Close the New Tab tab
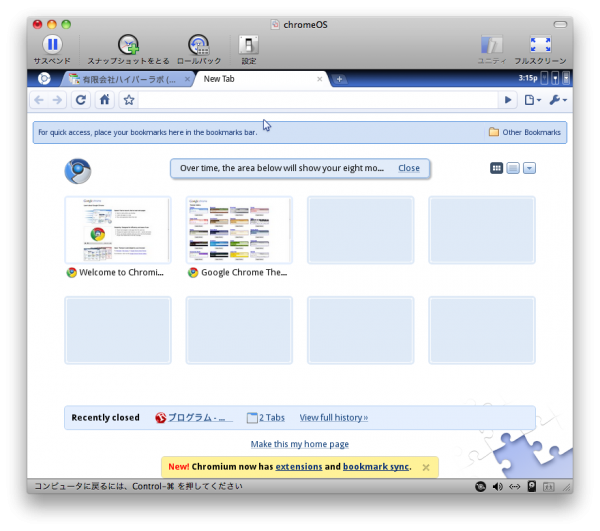The height and width of the screenshot is (531, 600). tap(320, 79)
